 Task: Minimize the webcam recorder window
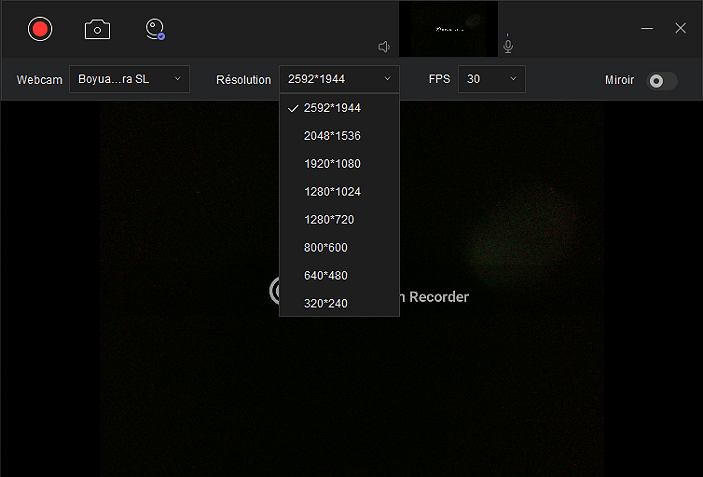(647, 28)
